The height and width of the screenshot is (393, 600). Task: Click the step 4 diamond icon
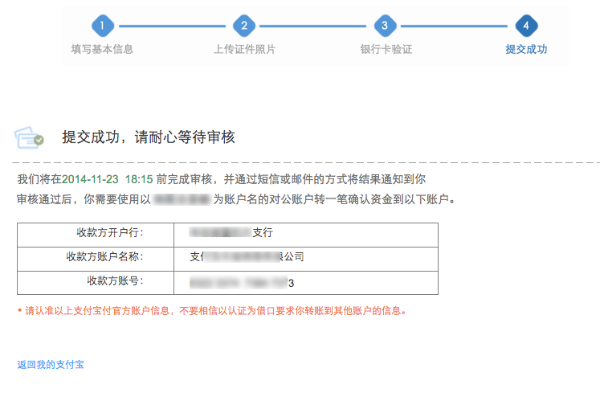pyautogui.click(x=527, y=26)
